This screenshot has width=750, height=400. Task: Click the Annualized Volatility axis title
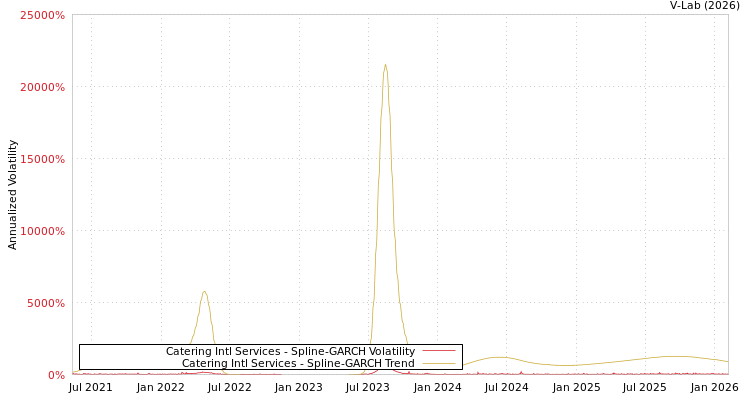(x=12, y=195)
